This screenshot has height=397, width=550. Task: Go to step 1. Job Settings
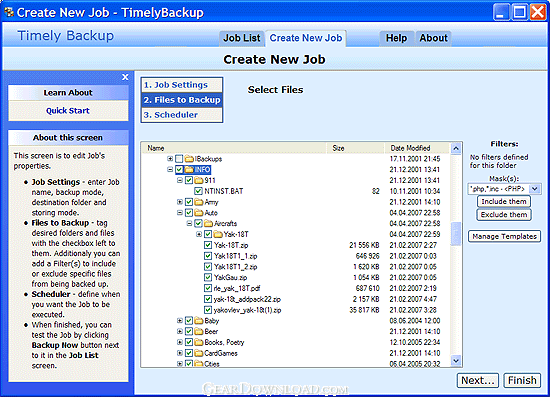[x=182, y=85]
